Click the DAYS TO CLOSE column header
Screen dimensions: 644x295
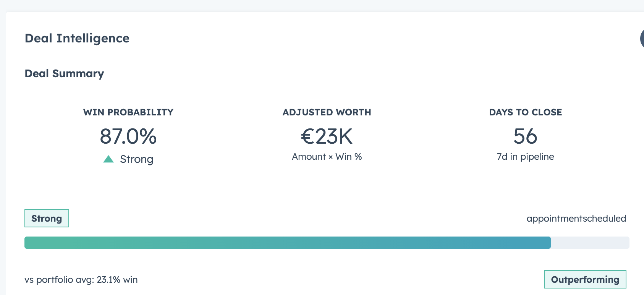(526, 112)
